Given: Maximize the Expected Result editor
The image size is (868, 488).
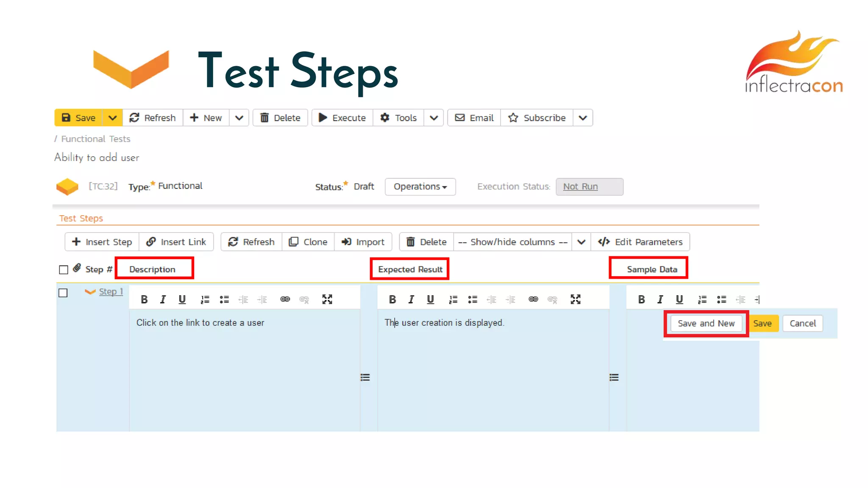Looking at the screenshot, I should [576, 299].
